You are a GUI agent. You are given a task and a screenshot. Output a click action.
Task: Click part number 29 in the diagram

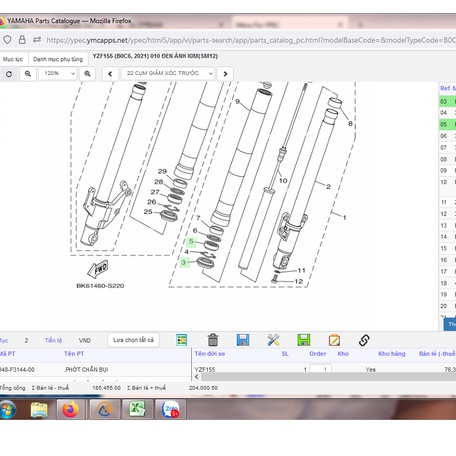(162, 171)
